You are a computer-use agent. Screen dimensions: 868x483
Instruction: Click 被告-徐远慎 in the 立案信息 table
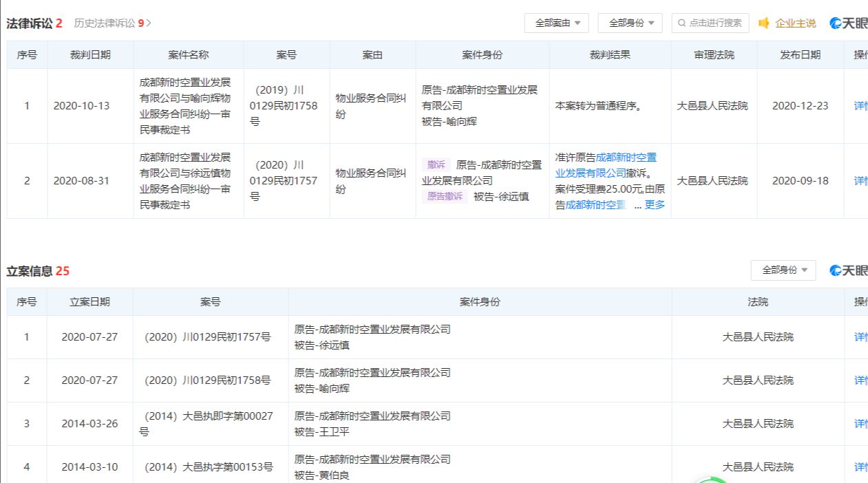tap(322, 345)
